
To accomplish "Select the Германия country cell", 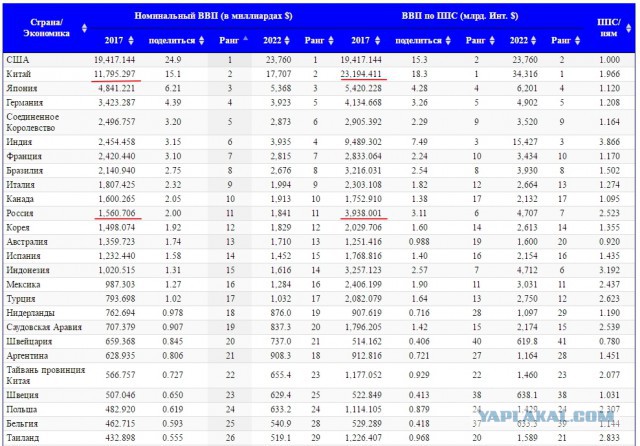I will pyautogui.click(x=24, y=102).
